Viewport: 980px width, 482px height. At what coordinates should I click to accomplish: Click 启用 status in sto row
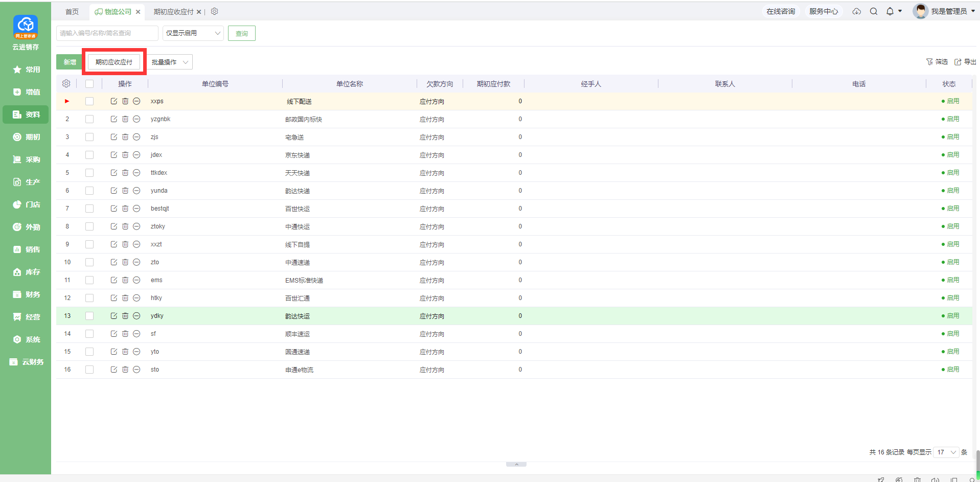tap(950, 370)
